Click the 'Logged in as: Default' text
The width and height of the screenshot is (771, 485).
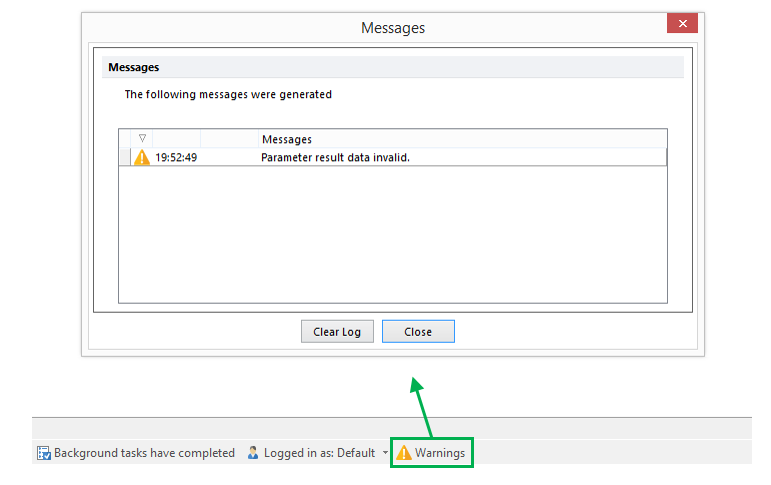tap(319, 453)
